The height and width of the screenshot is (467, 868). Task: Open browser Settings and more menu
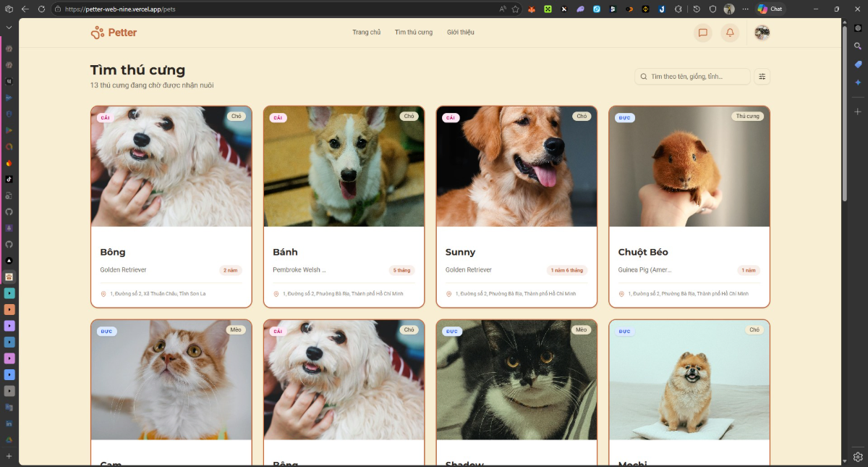coord(746,9)
